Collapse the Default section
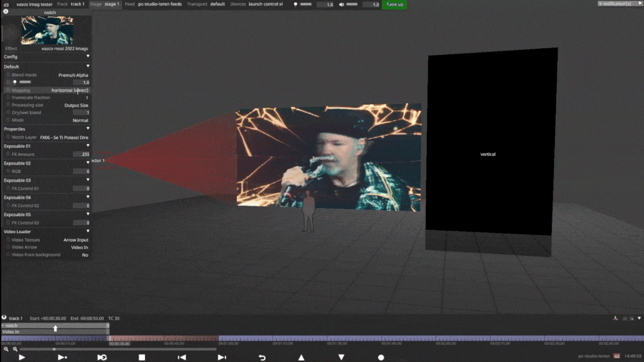This screenshot has width=644, height=362. (x=88, y=67)
